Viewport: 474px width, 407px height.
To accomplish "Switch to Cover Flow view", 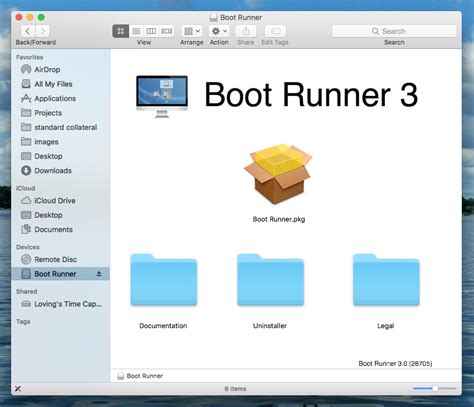I will pos(167,31).
